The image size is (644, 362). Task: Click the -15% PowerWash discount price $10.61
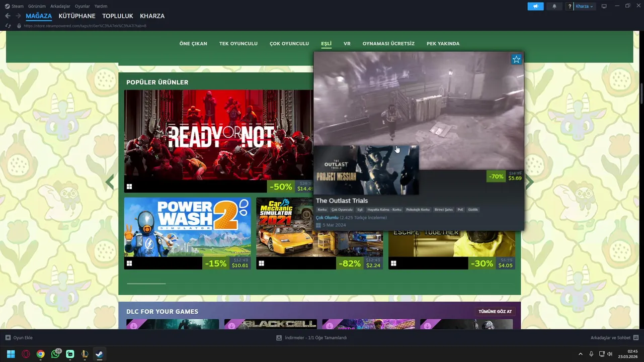point(227,263)
